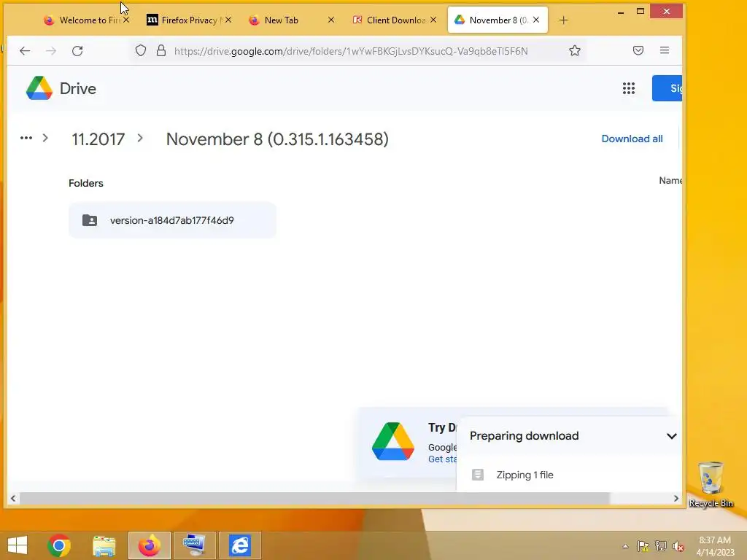Open the 11.2017 breadcrumb folder

tap(98, 139)
